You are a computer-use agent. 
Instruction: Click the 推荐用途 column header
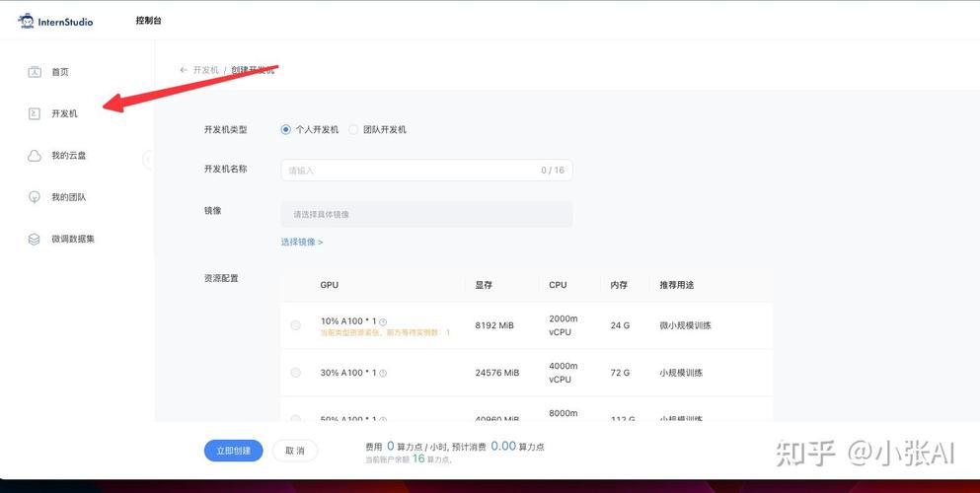tap(677, 285)
